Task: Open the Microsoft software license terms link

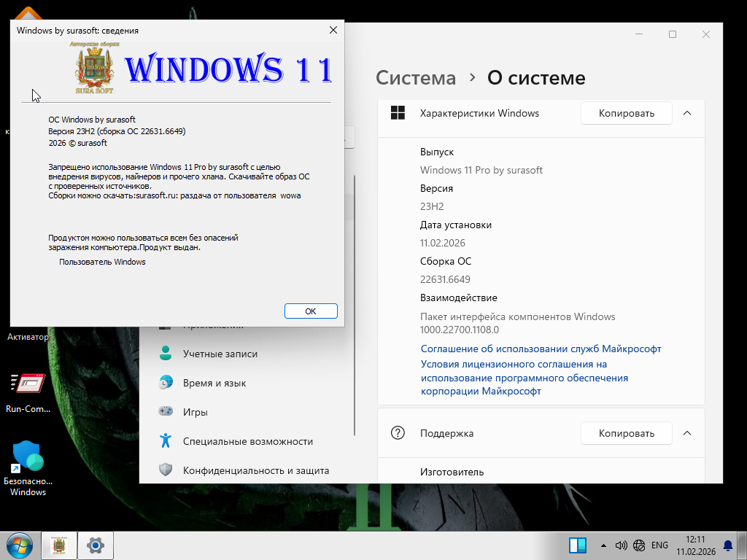Action: (x=524, y=378)
